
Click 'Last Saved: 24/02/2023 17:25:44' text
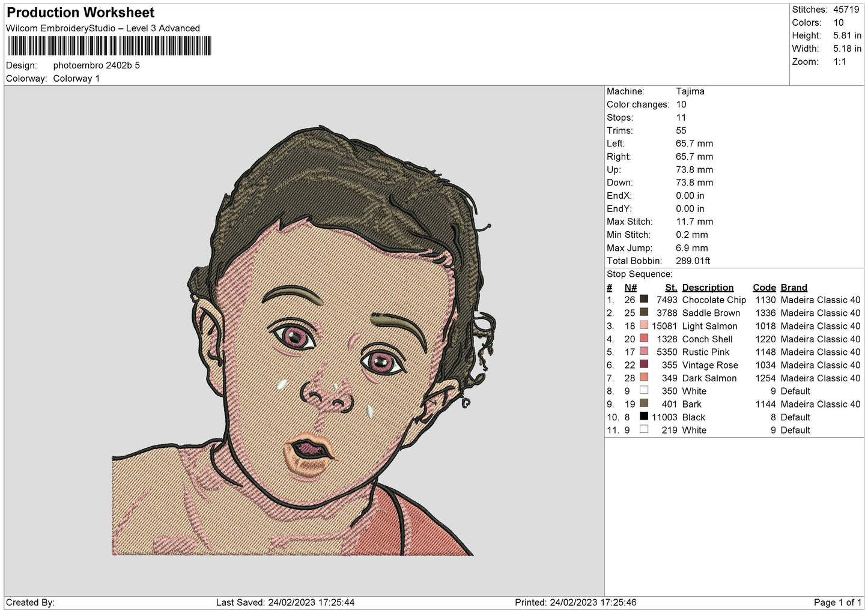285,602
